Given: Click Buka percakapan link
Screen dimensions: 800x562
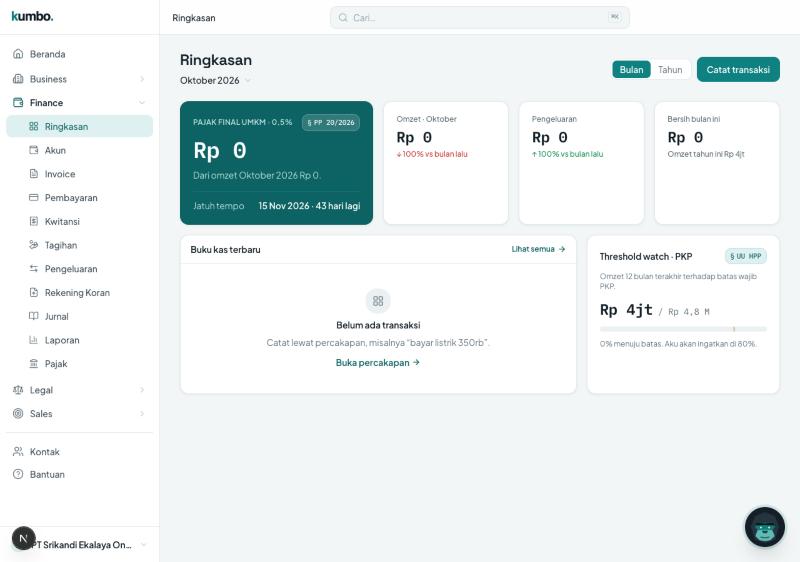Looking at the screenshot, I should tap(378, 363).
